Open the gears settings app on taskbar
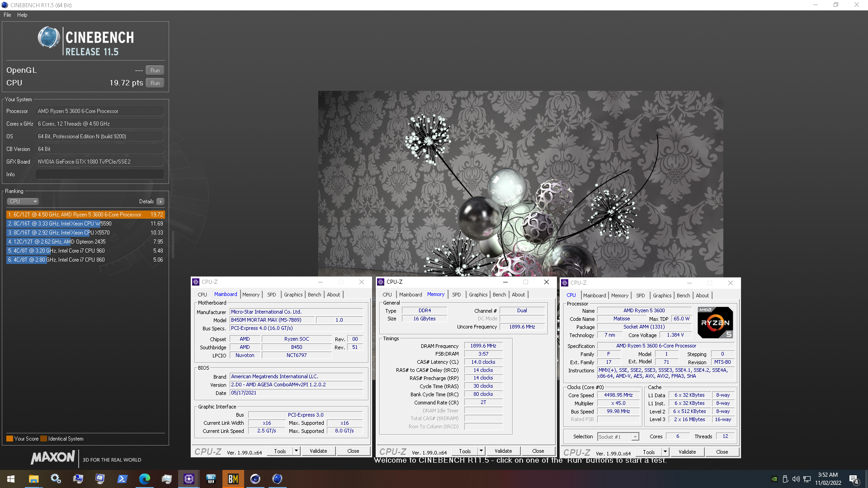Image resolution: width=868 pixels, height=488 pixels. [56, 479]
